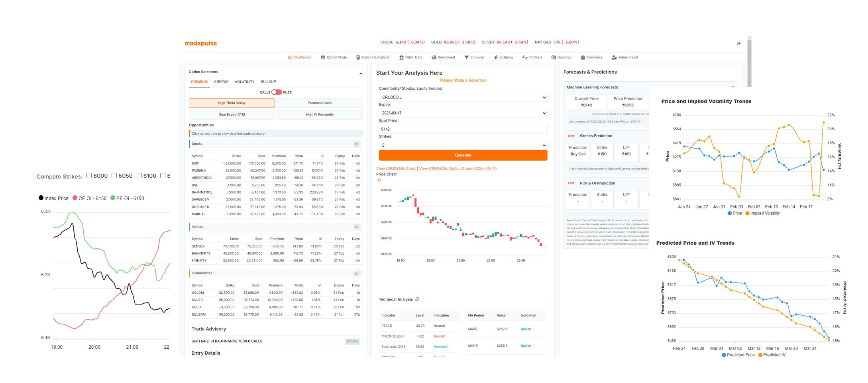Toggle the Calls/Puts switch

tap(276, 92)
